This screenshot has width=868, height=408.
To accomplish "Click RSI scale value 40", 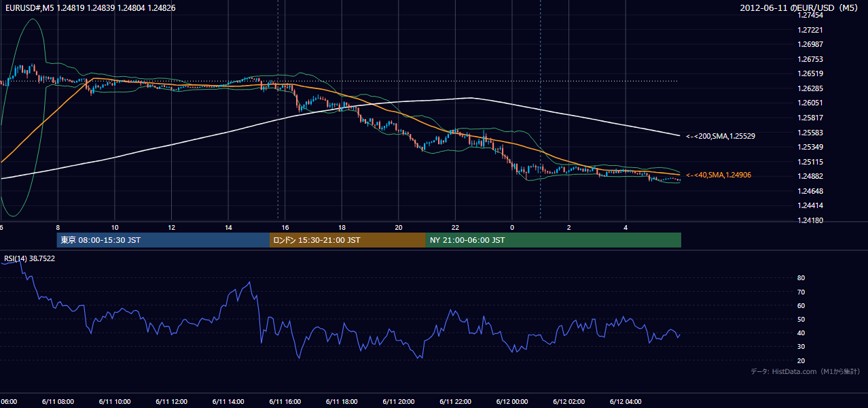I will 801,333.
